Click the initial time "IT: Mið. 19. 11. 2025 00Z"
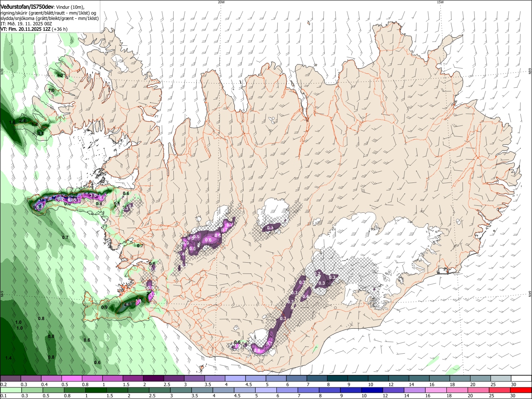Viewport: 532px width, 399px height. [x=26, y=24]
